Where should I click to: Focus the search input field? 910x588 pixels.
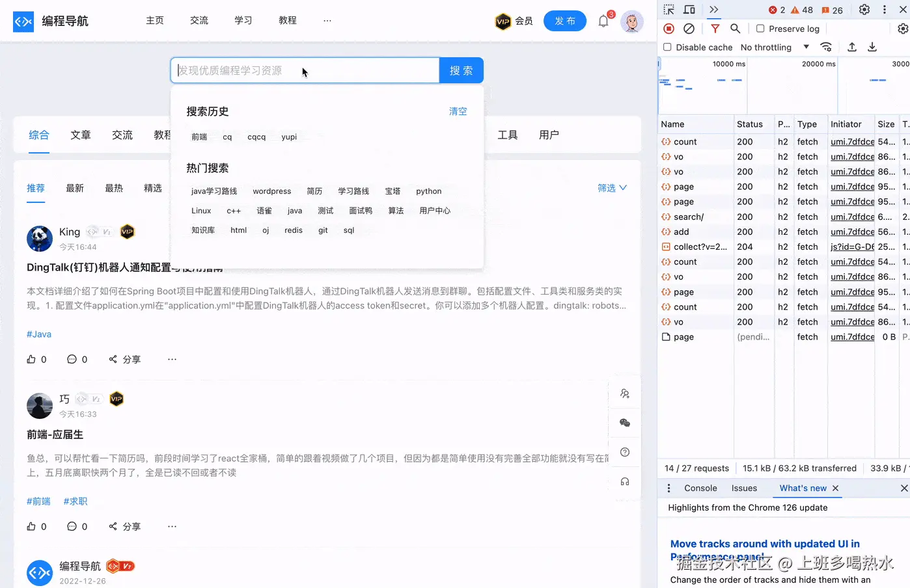point(305,70)
